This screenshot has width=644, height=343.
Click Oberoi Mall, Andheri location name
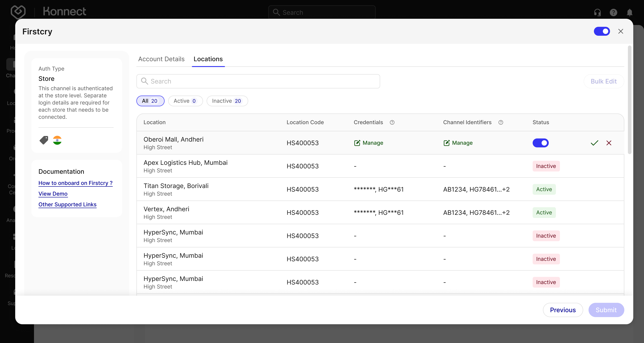pyautogui.click(x=174, y=139)
